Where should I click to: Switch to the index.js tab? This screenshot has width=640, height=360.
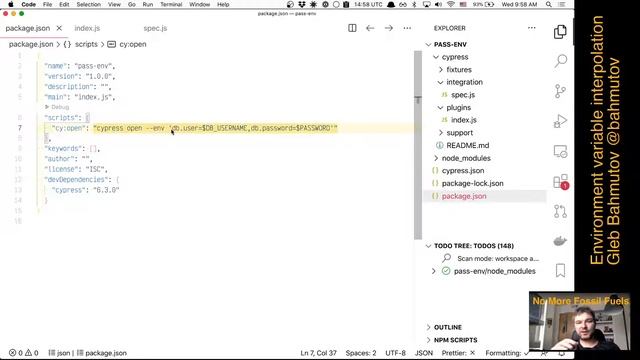point(87,28)
